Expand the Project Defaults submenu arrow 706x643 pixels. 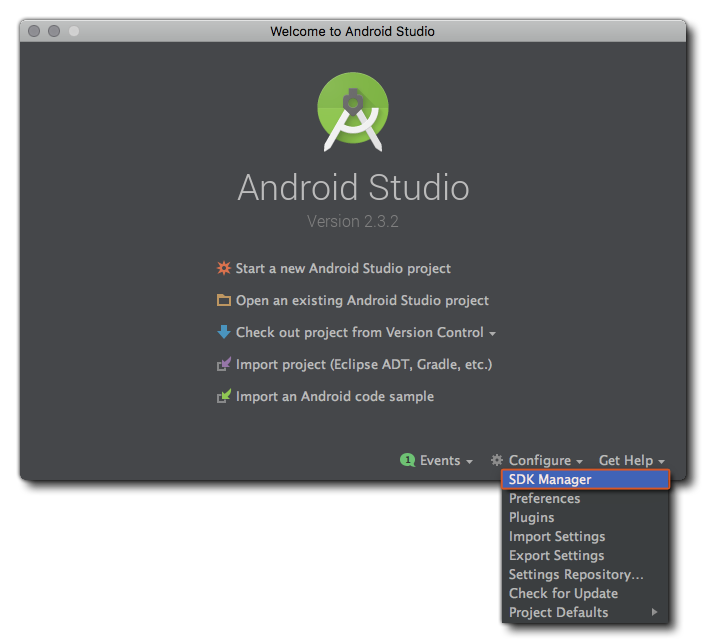(655, 612)
